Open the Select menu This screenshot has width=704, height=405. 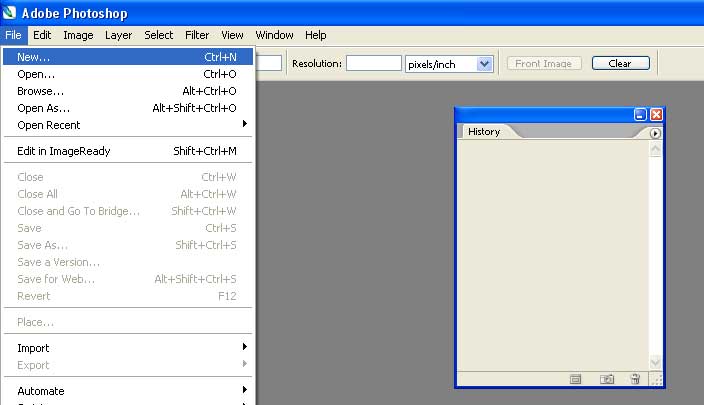click(158, 35)
